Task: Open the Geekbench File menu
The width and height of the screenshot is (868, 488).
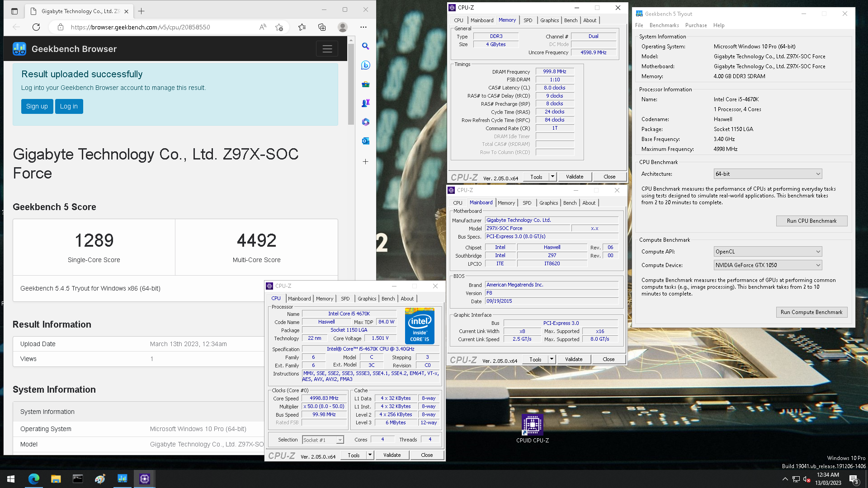Action: (x=639, y=25)
